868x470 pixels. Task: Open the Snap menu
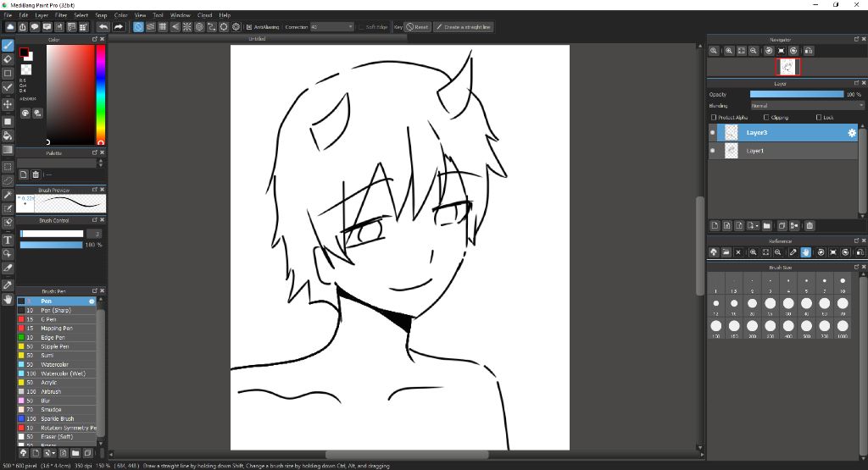102,15
